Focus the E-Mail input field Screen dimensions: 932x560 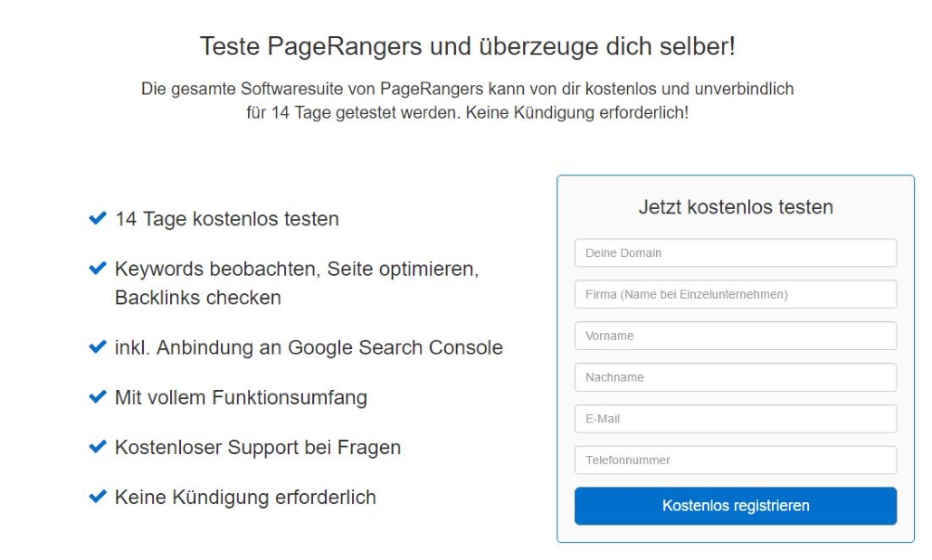pos(735,419)
